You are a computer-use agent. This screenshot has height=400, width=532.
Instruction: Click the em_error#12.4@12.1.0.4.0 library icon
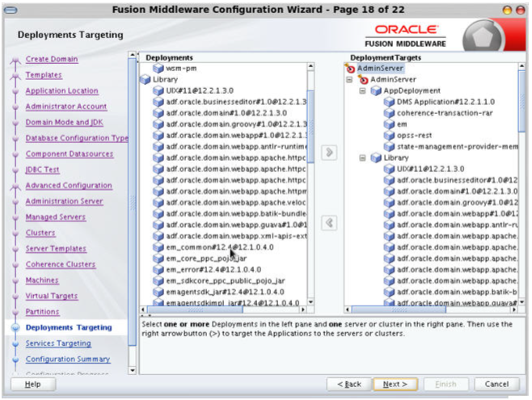(x=158, y=269)
